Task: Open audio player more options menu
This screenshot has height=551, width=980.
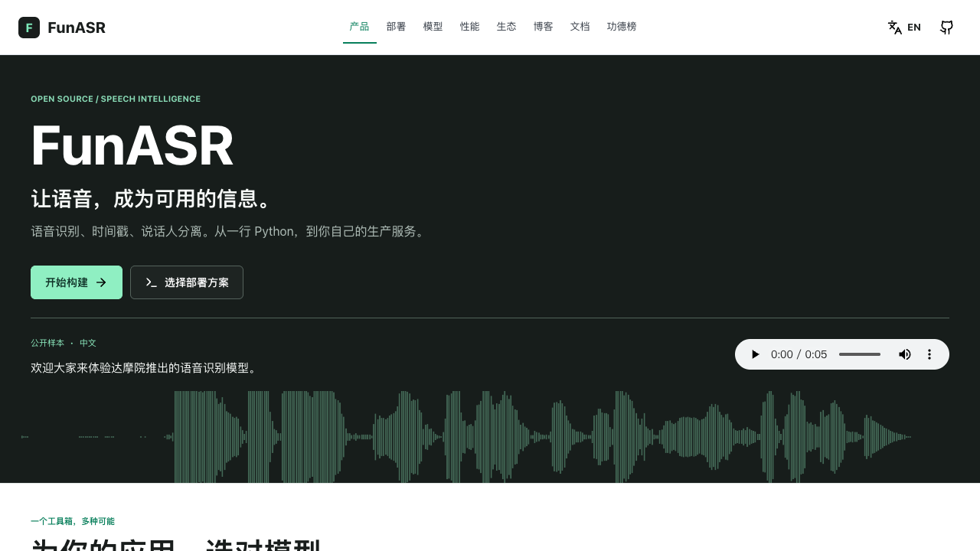Action: (929, 354)
